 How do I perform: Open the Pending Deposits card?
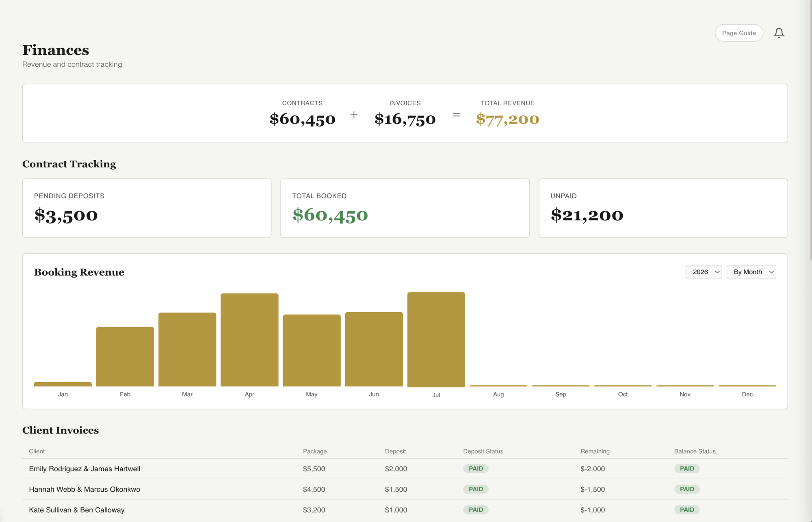[x=146, y=208]
